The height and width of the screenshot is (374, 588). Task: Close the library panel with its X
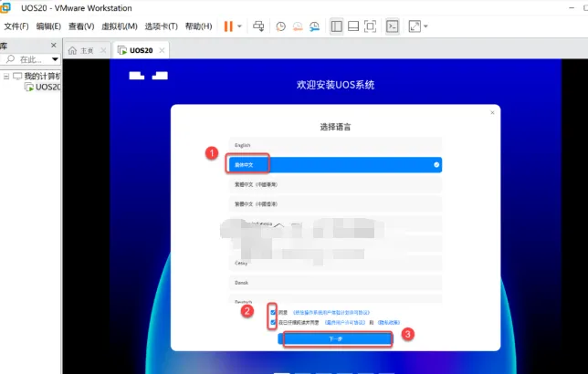pyautogui.click(x=54, y=45)
